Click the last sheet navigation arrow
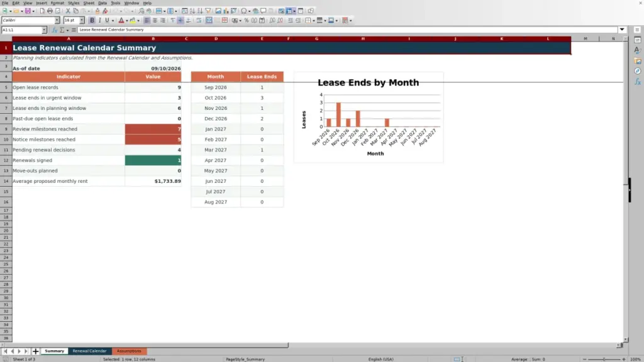 point(26,351)
